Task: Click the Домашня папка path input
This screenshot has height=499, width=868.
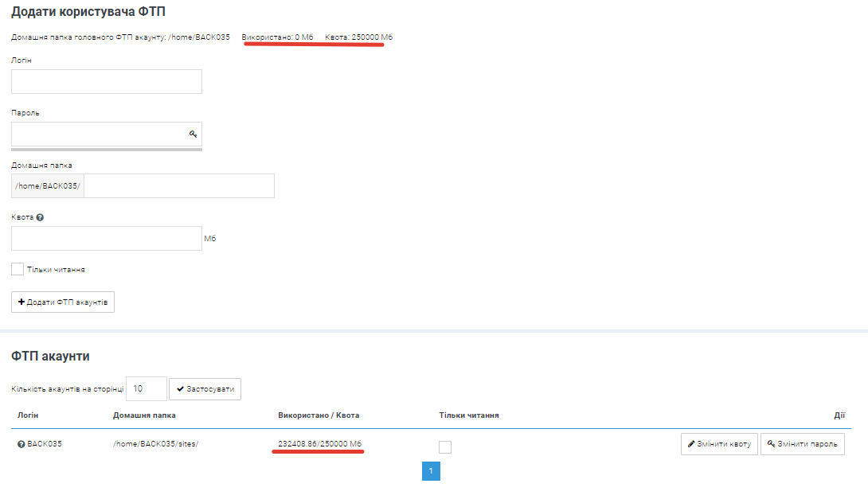Action: coord(179,186)
